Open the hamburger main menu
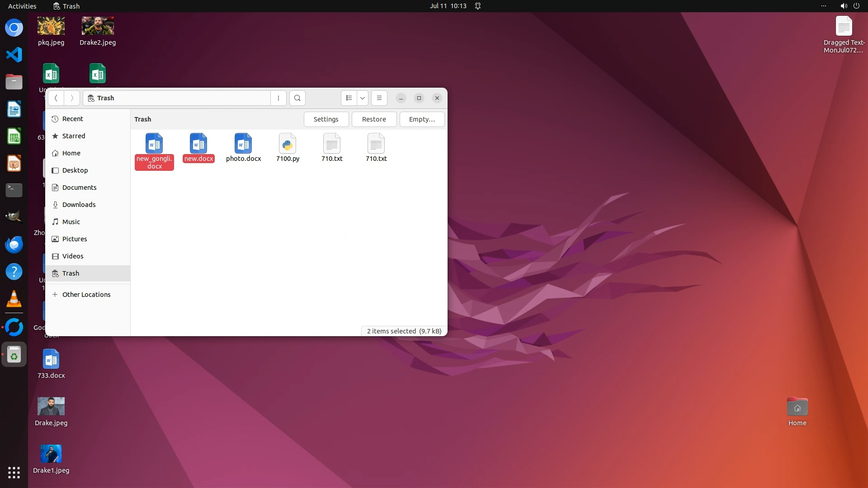The image size is (868, 488). click(x=379, y=98)
